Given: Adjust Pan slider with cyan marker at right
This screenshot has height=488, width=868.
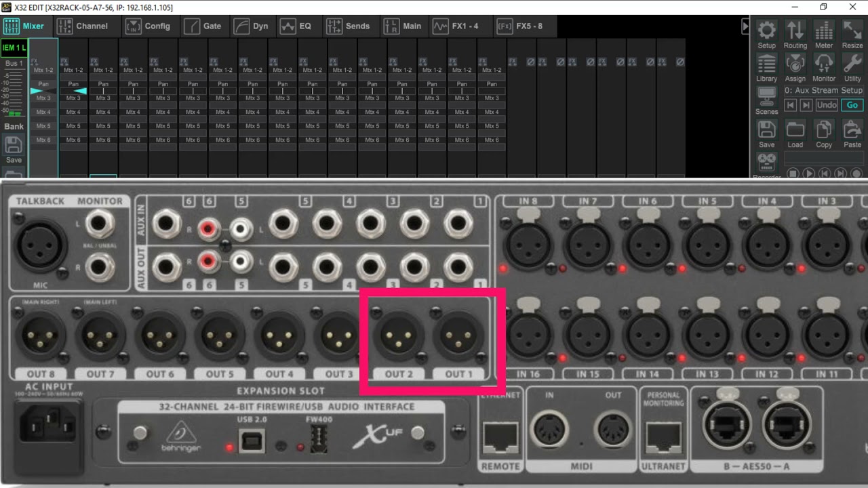Looking at the screenshot, I should pos(73,90).
